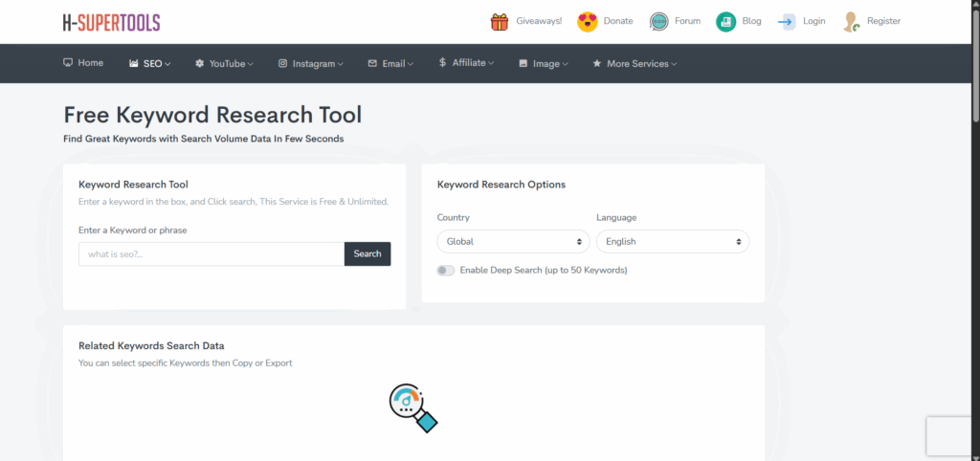980x461 pixels.
Task: Expand the More Services menu
Action: tap(635, 64)
